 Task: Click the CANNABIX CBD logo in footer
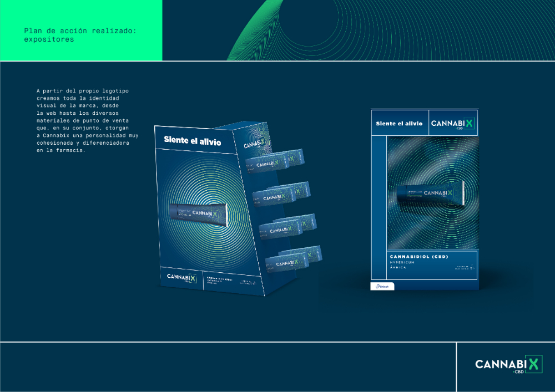508,364
